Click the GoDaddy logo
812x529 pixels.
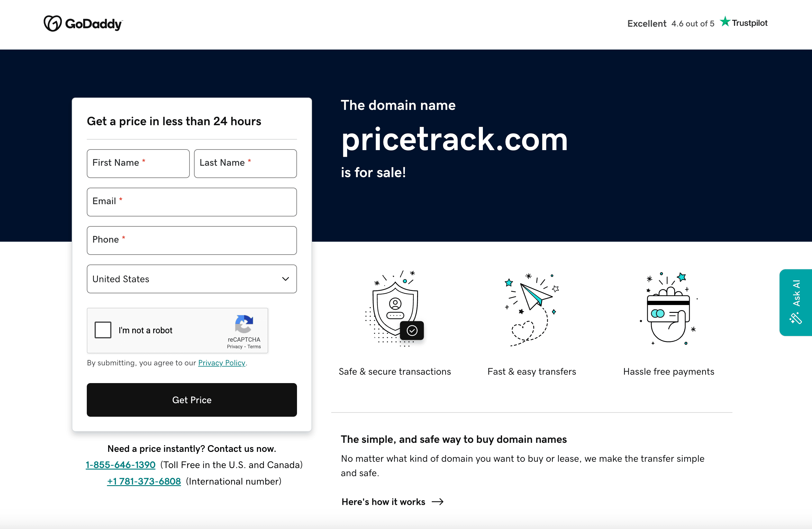[83, 23]
